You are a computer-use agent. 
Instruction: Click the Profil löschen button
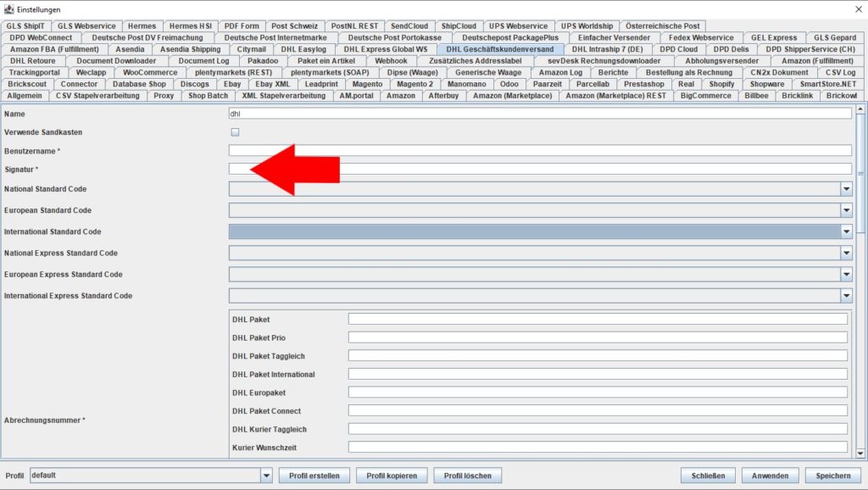pos(467,476)
